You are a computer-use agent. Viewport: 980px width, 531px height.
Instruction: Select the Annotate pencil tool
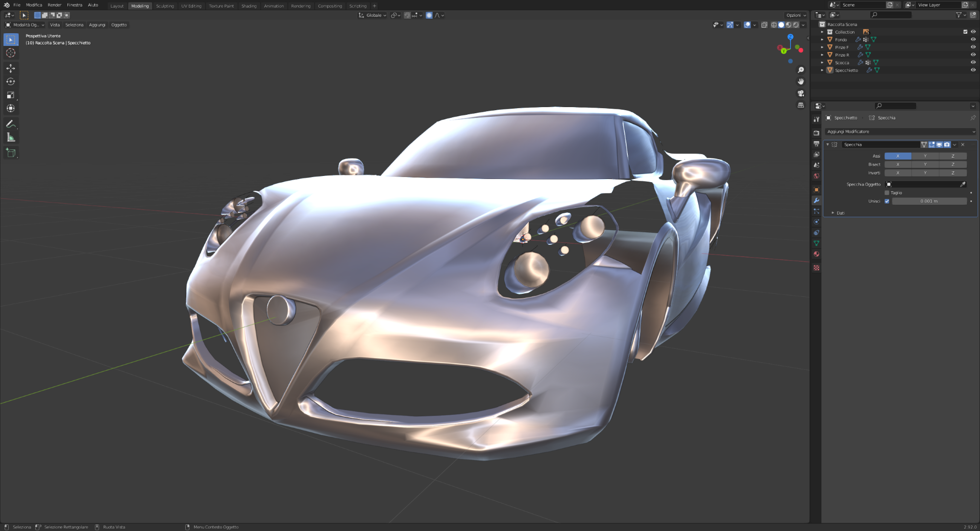point(11,124)
